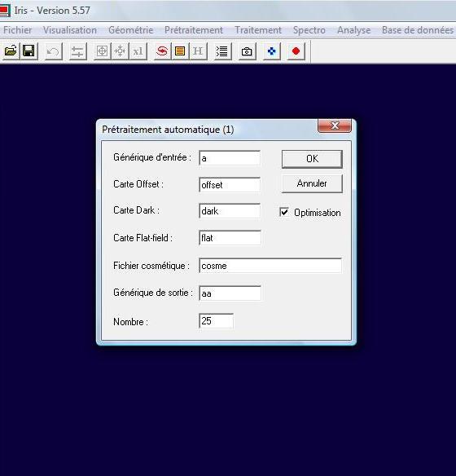This screenshot has width=456, height=476.
Task: Confirm preprocessing with the OK button
Action: pyautogui.click(x=312, y=159)
